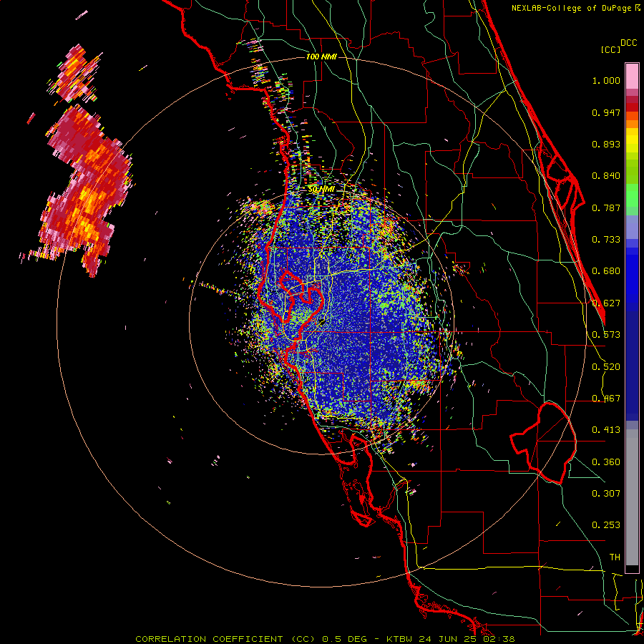Select the 0.520 legend value
Screen dimensions: 644x644
(606, 367)
